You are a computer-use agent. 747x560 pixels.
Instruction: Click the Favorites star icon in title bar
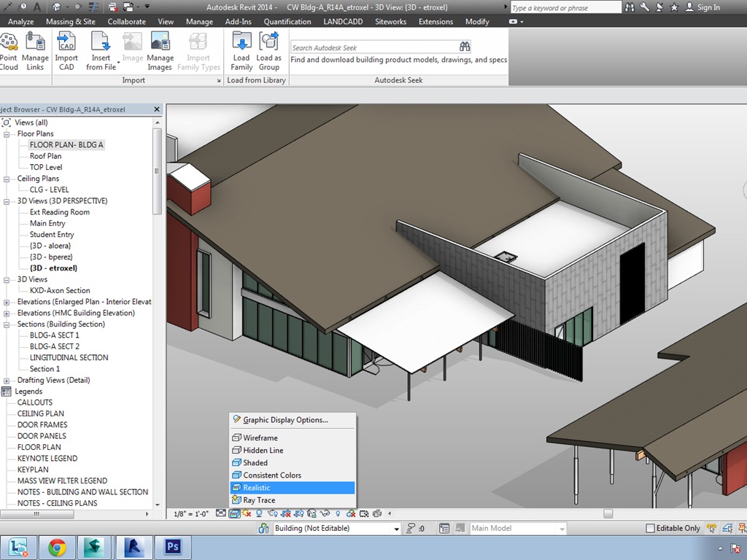click(x=674, y=7)
